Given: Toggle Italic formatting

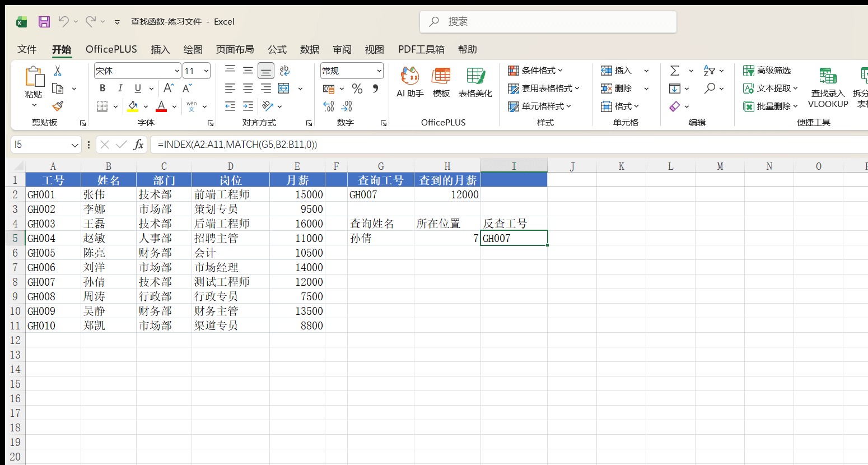Looking at the screenshot, I should pos(120,89).
